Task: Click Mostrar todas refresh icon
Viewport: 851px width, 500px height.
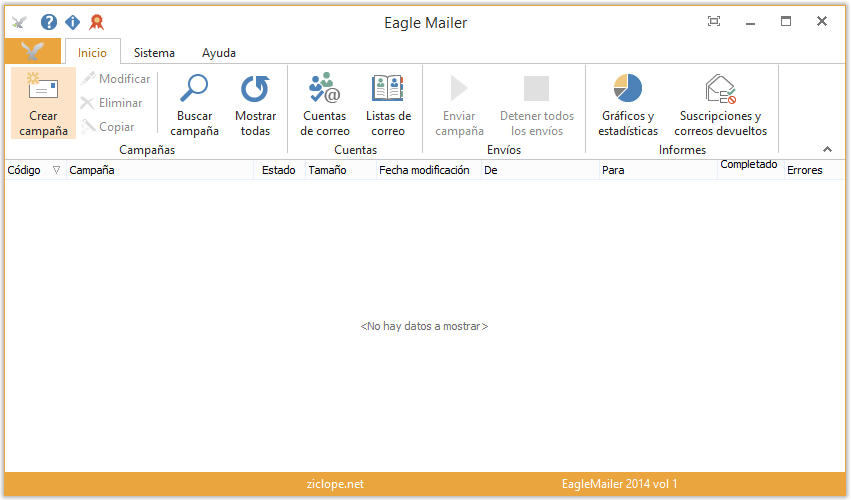Action: [x=255, y=88]
